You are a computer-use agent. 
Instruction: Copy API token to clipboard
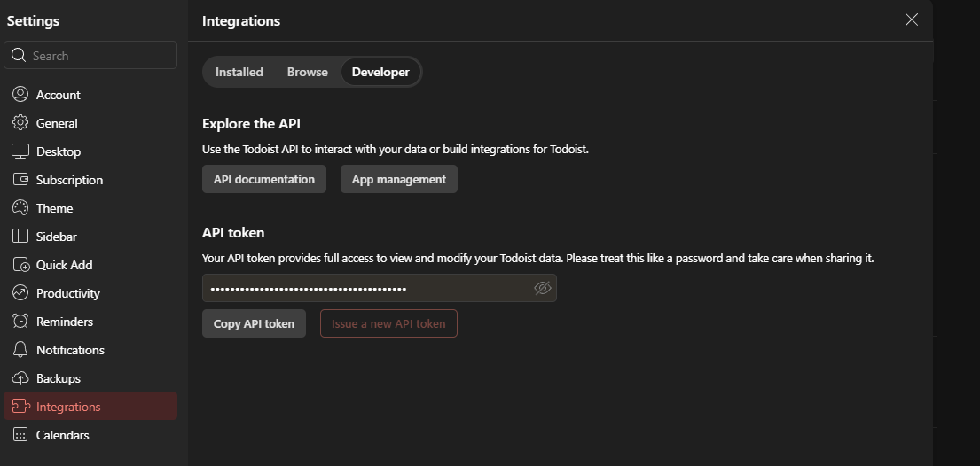tap(254, 323)
